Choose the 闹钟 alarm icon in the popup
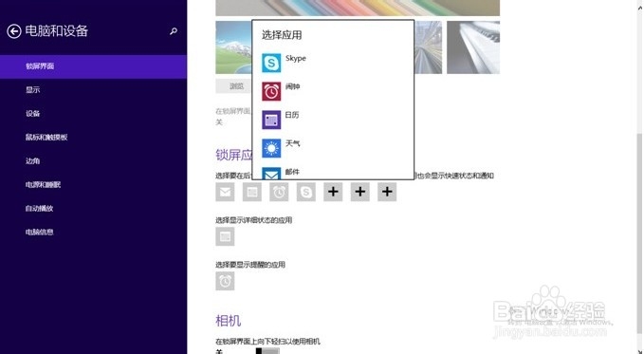 [x=271, y=91]
